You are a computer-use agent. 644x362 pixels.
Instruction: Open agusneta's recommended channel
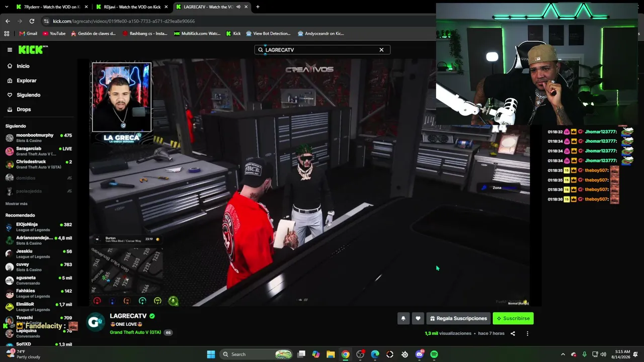pyautogui.click(x=39, y=280)
